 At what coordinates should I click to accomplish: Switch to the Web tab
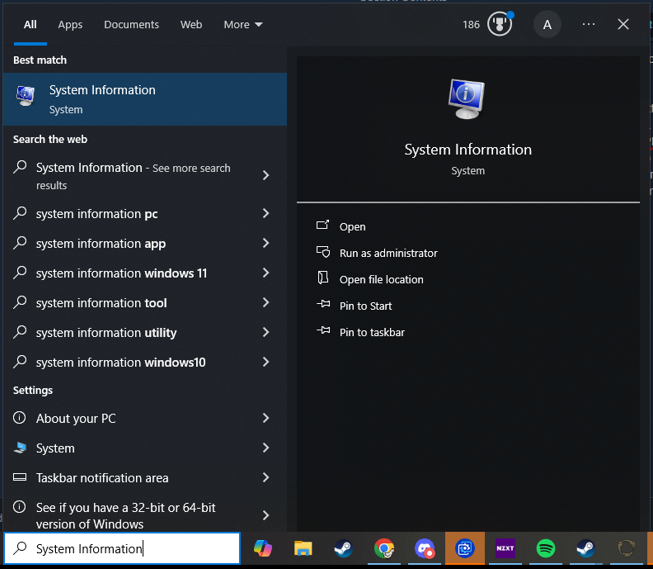click(191, 25)
